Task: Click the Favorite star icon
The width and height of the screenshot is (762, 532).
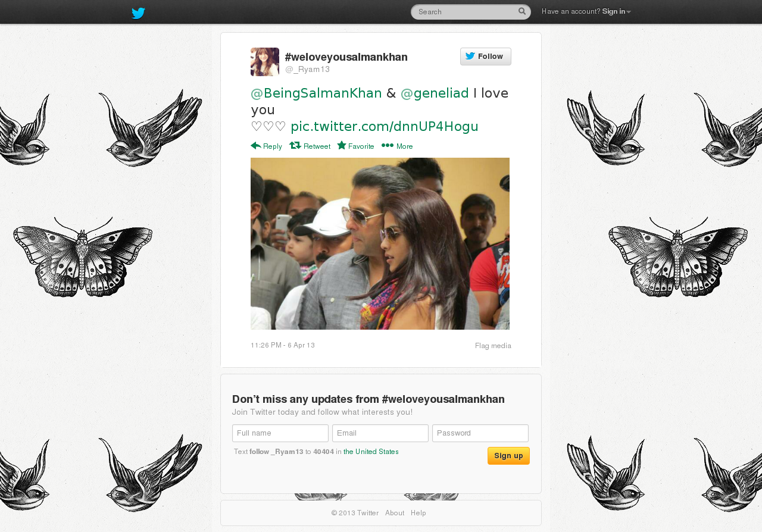Action: coord(342,145)
